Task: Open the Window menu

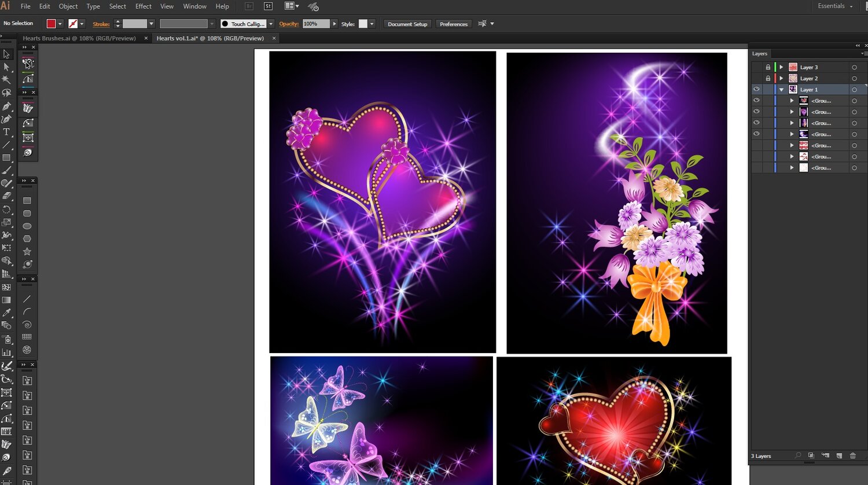Action: pyautogui.click(x=195, y=6)
